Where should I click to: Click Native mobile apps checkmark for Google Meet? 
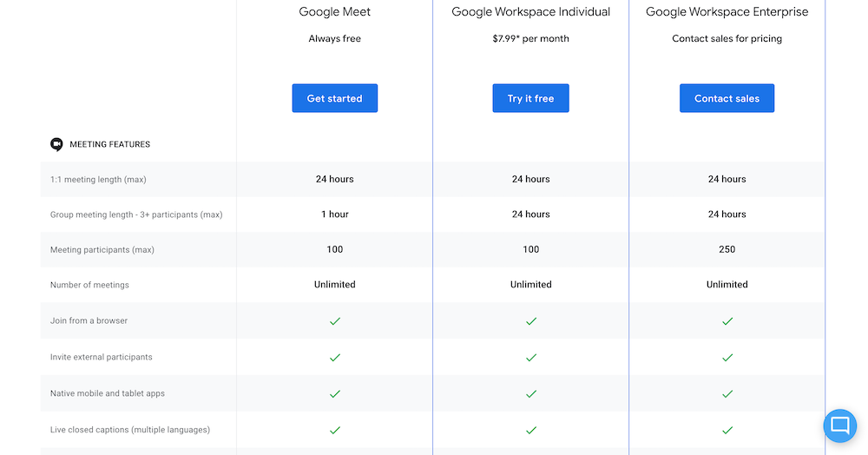coord(335,394)
